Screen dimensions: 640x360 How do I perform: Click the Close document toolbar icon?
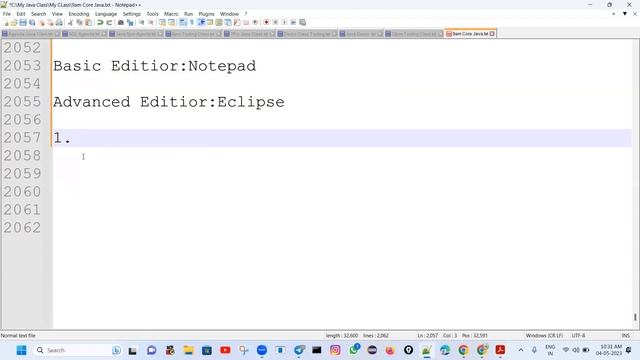42,22
